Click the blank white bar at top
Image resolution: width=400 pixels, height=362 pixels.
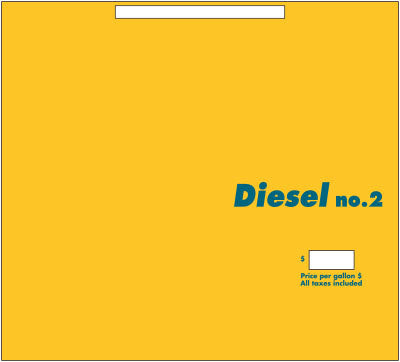(200, 12)
